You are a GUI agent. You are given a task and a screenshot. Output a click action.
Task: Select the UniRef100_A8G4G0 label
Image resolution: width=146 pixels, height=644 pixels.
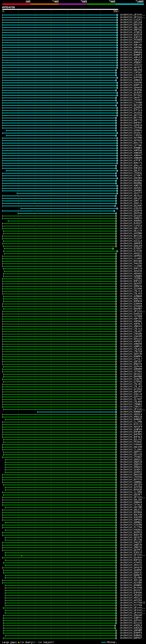pyautogui.click(x=131, y=273)
